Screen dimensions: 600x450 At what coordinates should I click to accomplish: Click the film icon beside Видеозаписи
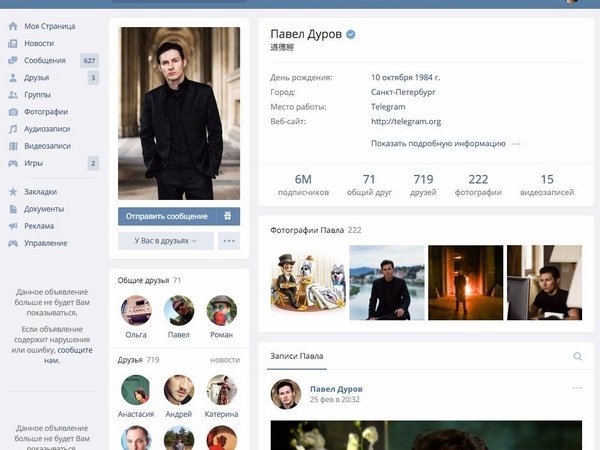point(13,146)
